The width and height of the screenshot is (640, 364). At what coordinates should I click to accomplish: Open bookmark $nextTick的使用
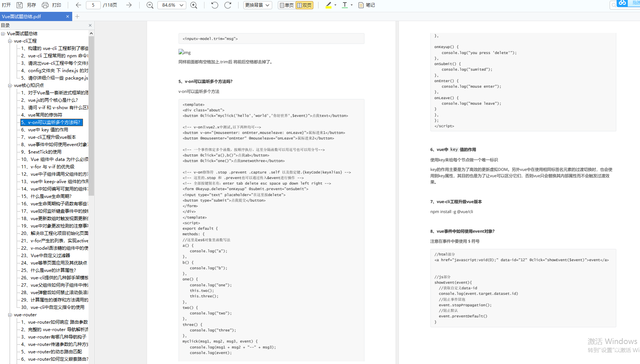tap(41, 152)
